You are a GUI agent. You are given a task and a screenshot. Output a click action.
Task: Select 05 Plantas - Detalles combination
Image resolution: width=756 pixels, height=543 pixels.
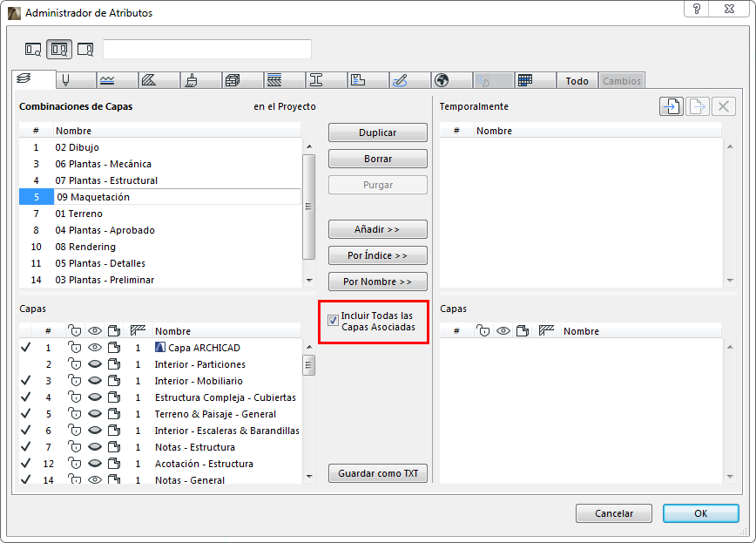point(160,263)
